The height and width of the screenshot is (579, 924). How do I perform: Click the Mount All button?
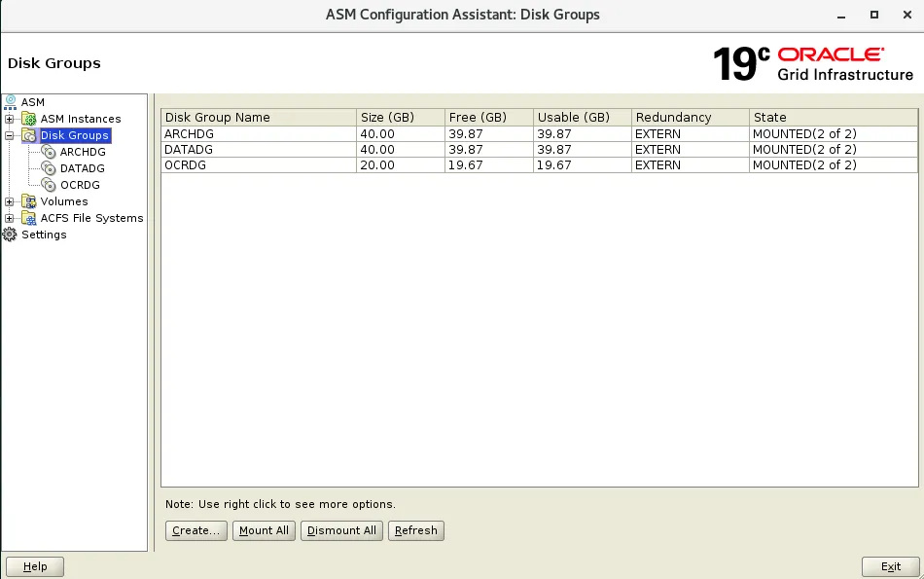(x=264, y=530)
